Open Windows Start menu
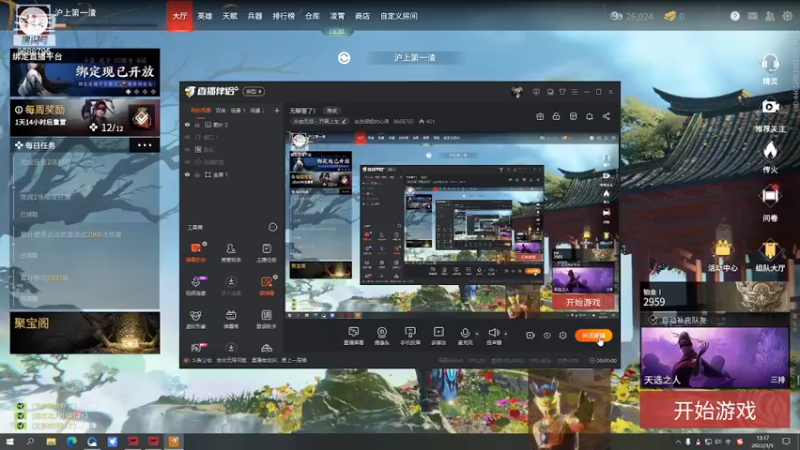This screenshot has width=800, height=450. pos(10,441)
